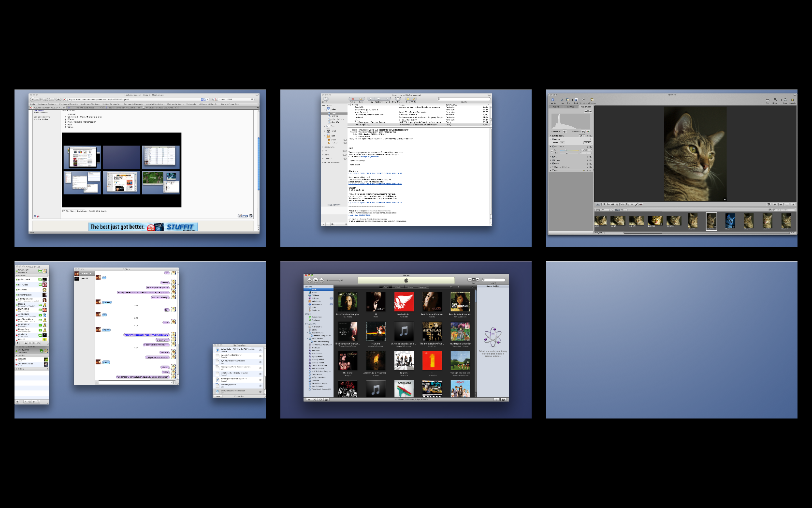This screenshot has width=812, height=508.
Task: Select the Albums tab in iTunes grid
Action: [386, 287]
